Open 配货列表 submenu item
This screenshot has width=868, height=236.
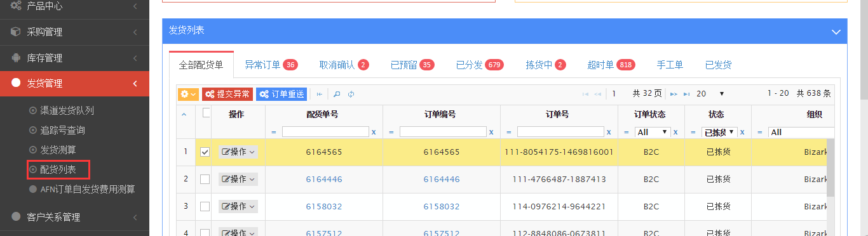pyautogui.click(x=58, y=169)
